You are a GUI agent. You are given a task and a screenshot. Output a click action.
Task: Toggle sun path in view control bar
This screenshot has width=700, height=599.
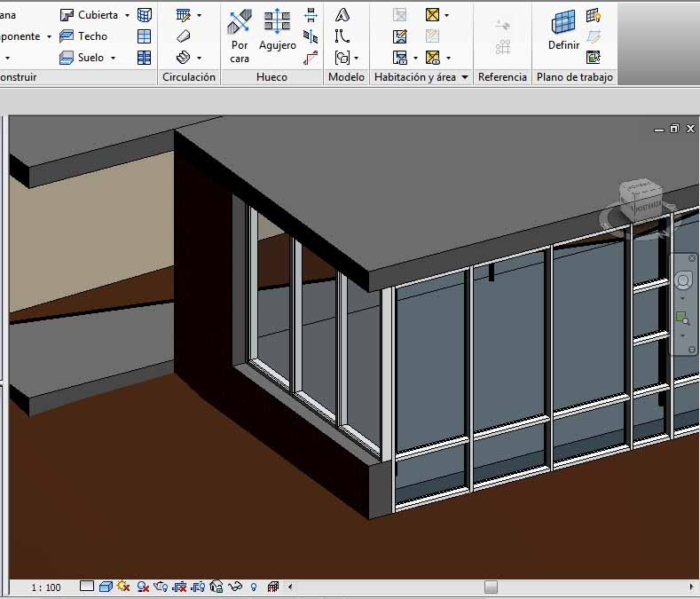click(123, 587)
